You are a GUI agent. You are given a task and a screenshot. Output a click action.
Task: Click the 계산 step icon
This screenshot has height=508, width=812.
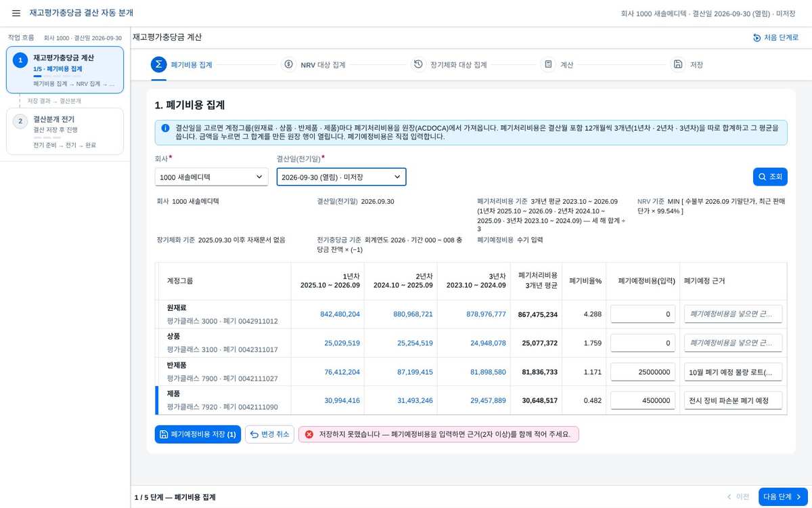point(548,64)
